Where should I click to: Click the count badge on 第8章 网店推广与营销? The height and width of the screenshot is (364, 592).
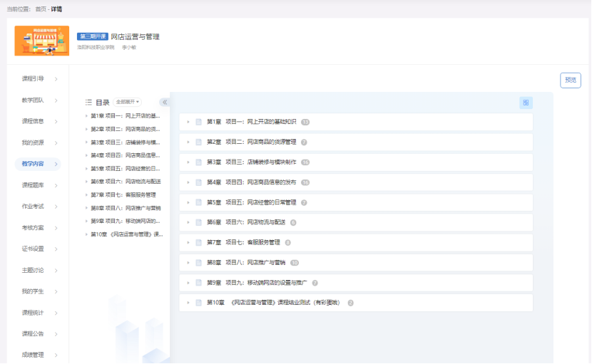[x=294, y=263]
